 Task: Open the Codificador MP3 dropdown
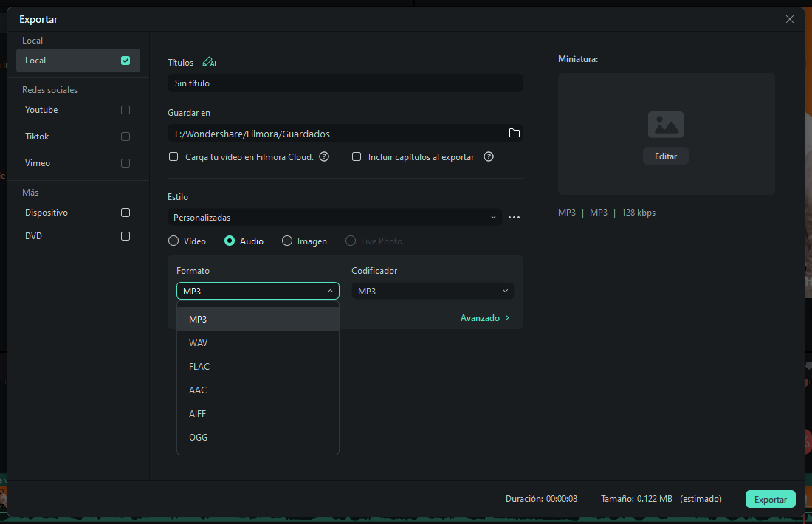(433, 291)
